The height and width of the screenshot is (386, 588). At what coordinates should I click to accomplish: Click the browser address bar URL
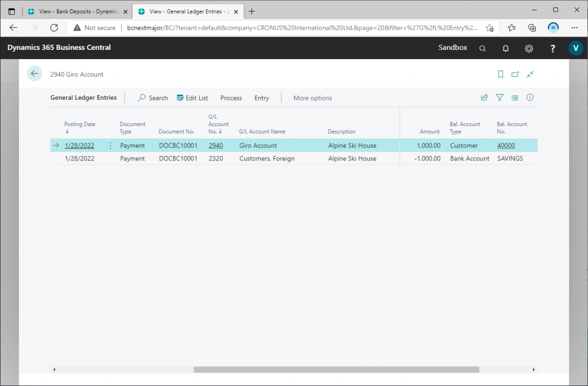click(x=302, y=28)
